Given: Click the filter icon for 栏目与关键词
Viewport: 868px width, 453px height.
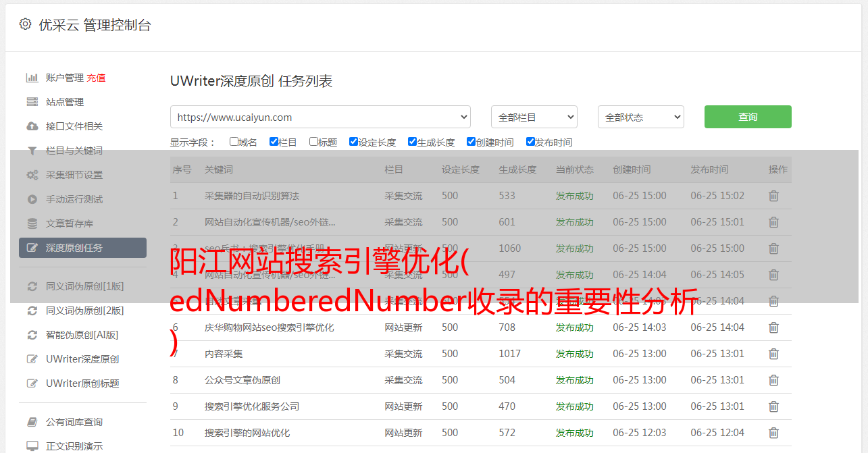Looking at the screenshot, I should point(32,151).
